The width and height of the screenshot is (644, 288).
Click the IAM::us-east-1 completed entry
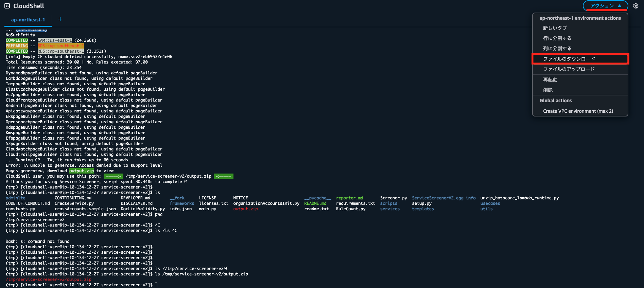(55, 40)
